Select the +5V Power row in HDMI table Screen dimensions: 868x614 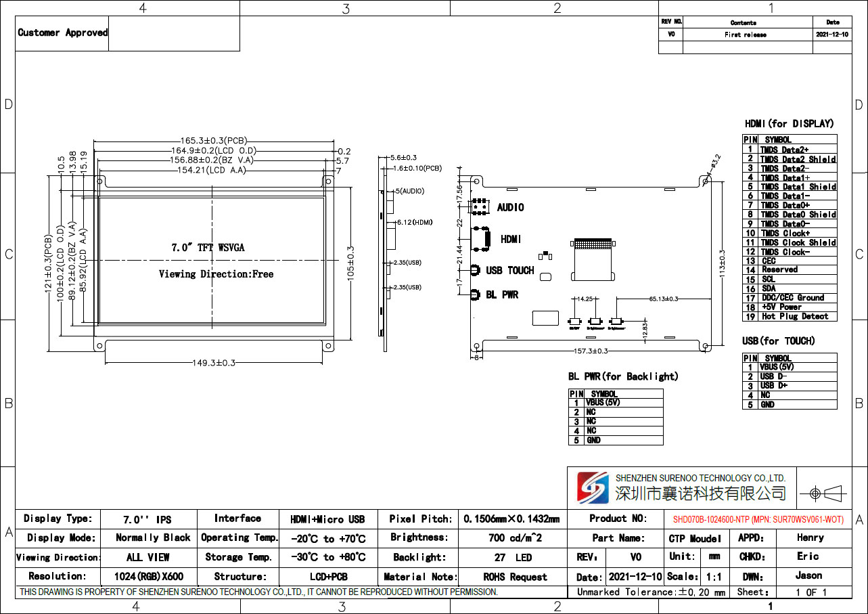point(789,307)
